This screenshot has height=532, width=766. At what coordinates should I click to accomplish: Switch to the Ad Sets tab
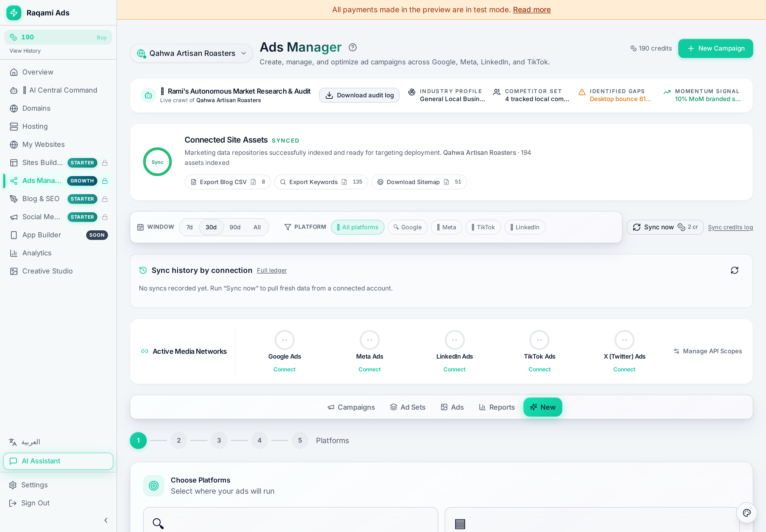tap(408, 407)
